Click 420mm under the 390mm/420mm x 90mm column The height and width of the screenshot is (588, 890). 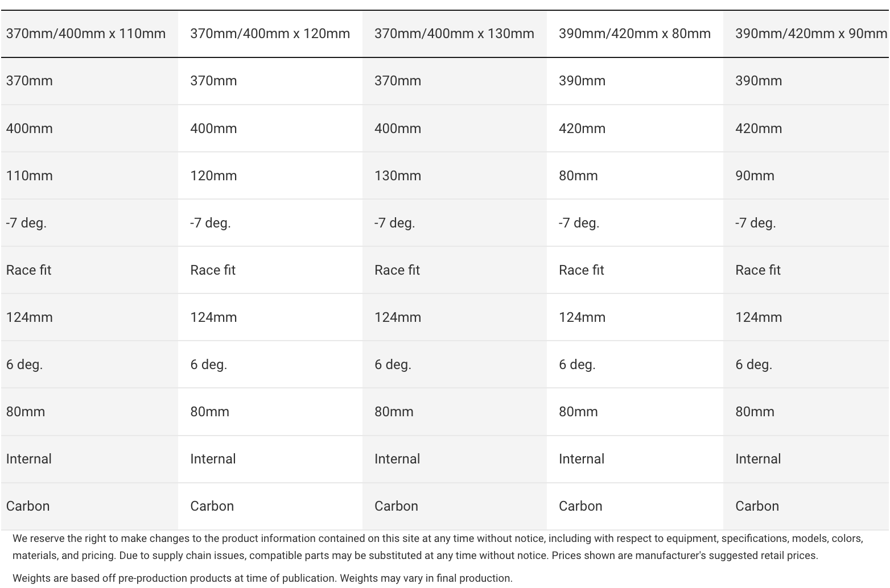pyautogui.click(x=759, y=129)
